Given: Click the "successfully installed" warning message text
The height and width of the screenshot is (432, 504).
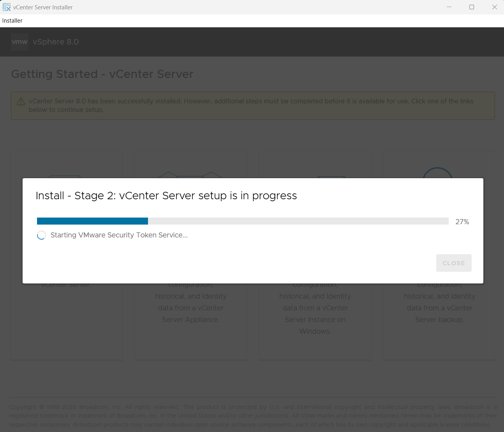Looking at the screenshot, I should 251,105.
